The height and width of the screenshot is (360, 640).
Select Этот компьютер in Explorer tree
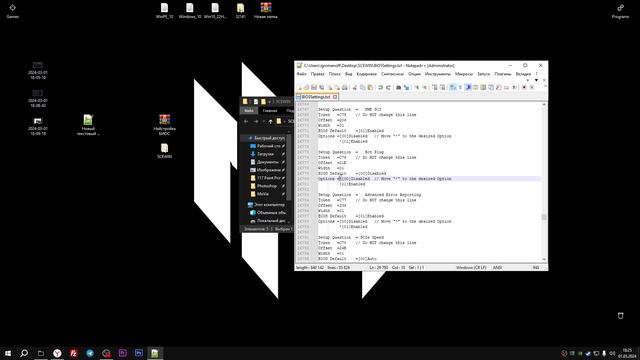[x=266, y=204]
